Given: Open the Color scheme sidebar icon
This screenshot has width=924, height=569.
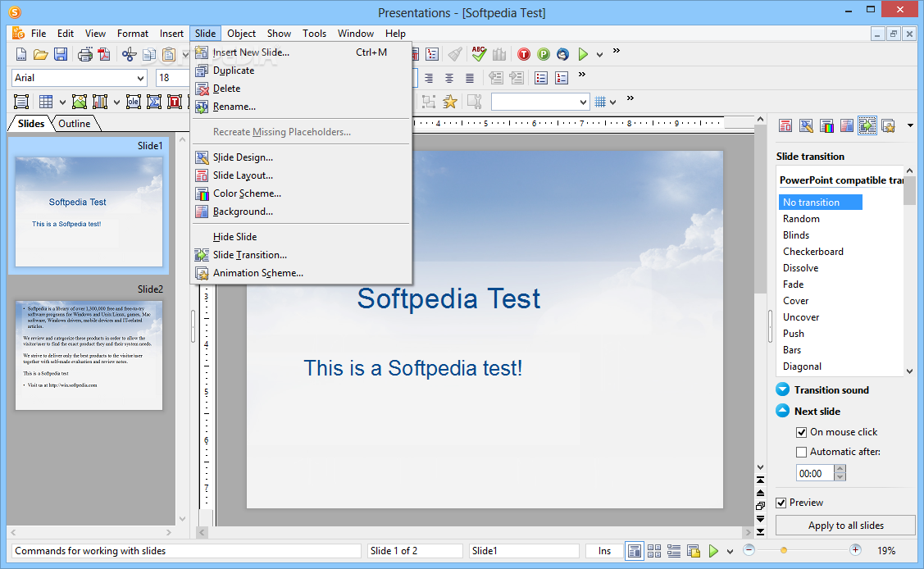Looking at the screenshot, I should 826,125.
